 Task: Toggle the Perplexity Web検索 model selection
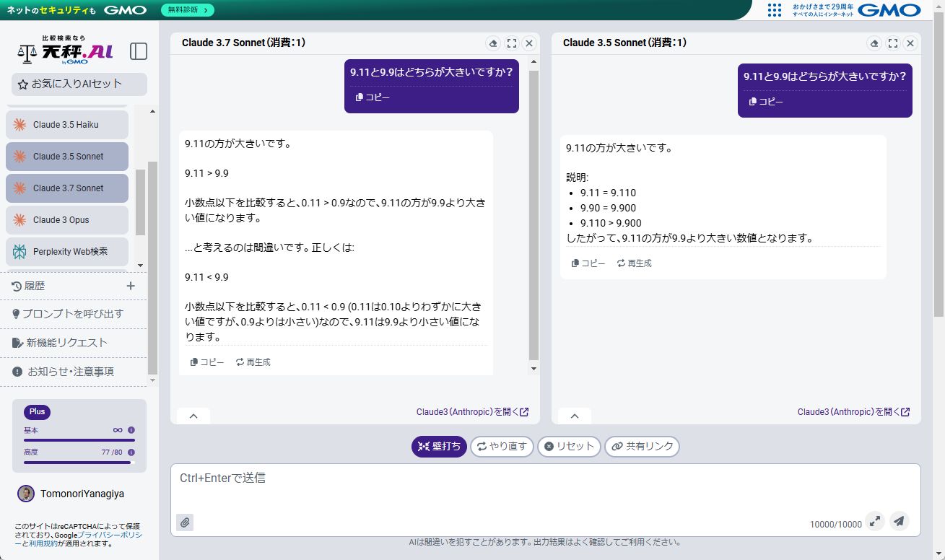pyautogui.click(x=66, y=251)
